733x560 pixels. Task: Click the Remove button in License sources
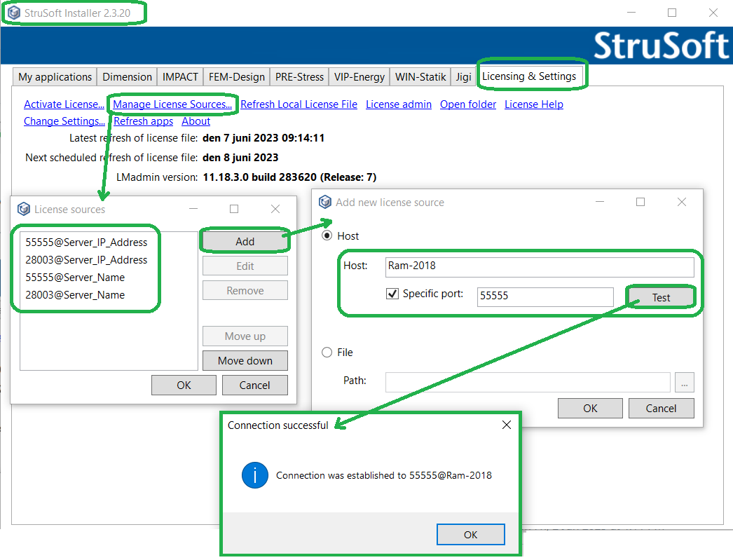[x=245, y=290]
